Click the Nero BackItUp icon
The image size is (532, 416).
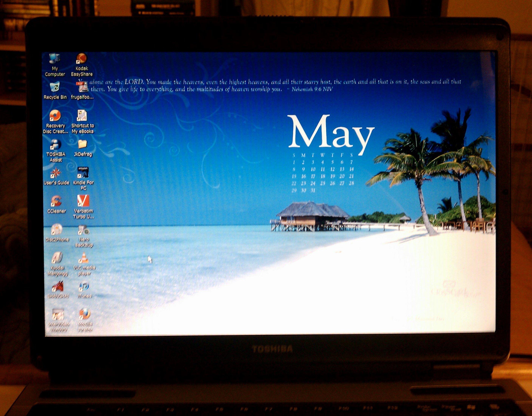pos(84,230)
